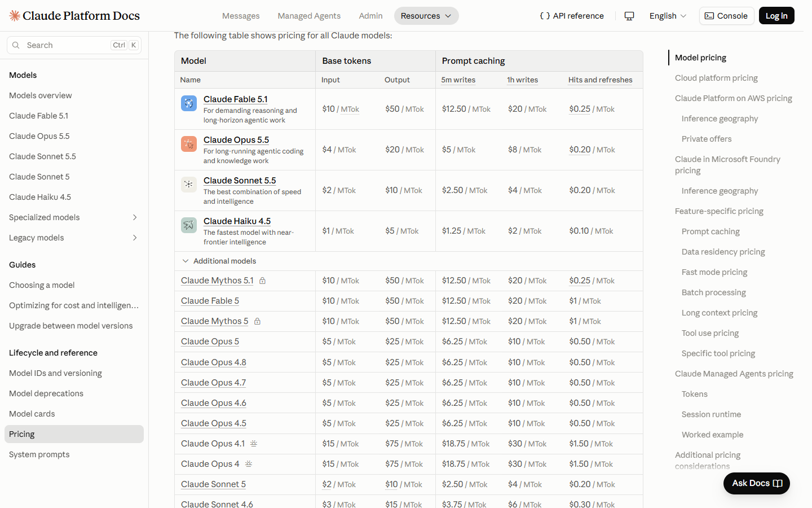Open the Claude Fable 5.1 link in table

coord(236,99)
